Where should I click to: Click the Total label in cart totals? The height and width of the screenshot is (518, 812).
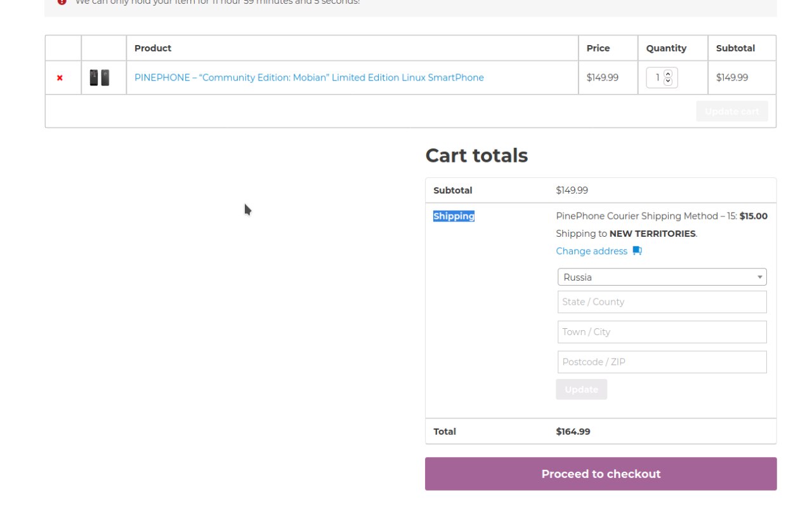click(x=445, y=432)
